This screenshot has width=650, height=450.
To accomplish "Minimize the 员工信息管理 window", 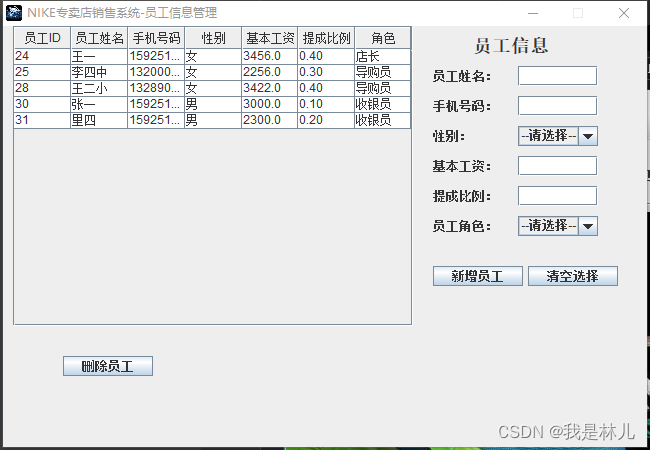I will point(533,13).
